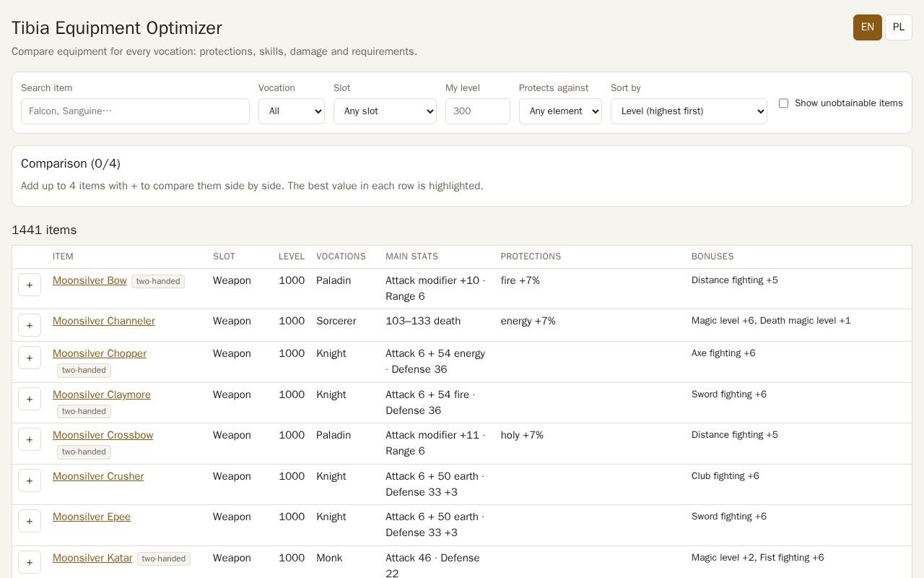
Task: Click plus button for Moonsilver Chopper row
Action: [x=30, y=358]
